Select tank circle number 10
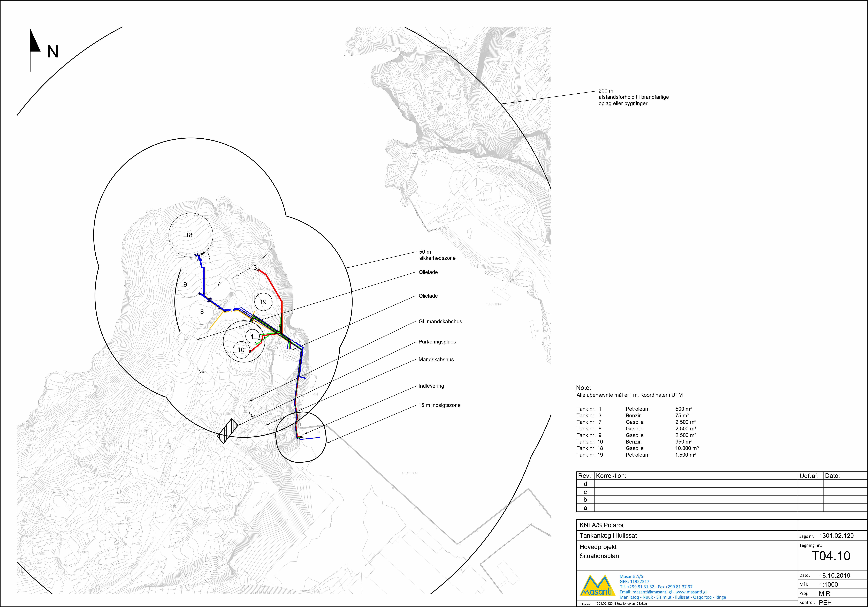Image resolution: width=868 pixels, height=607 pixels. [241, 350]
